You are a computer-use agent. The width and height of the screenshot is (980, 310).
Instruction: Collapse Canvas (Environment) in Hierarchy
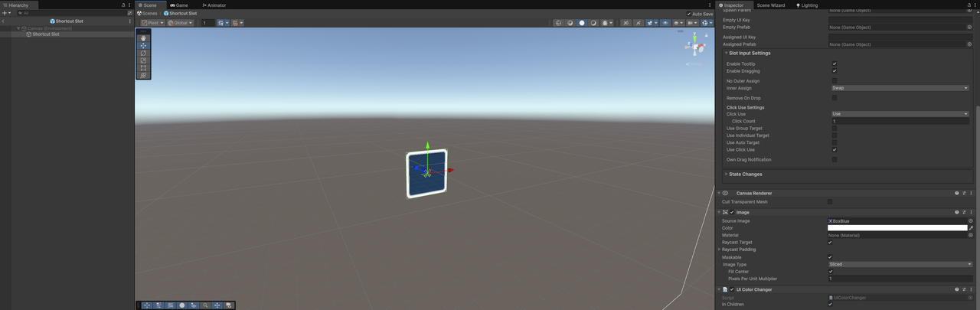point(18,28)
